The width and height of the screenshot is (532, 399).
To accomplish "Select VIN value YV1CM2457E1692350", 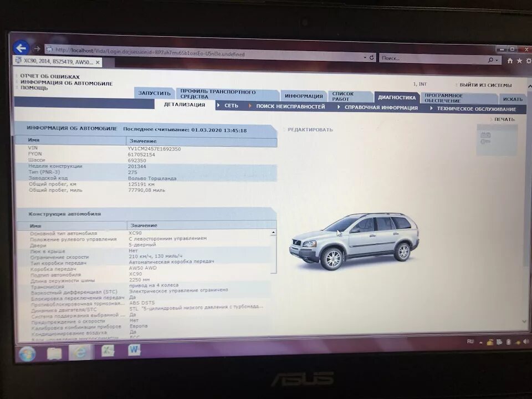I will click(154, 149).
